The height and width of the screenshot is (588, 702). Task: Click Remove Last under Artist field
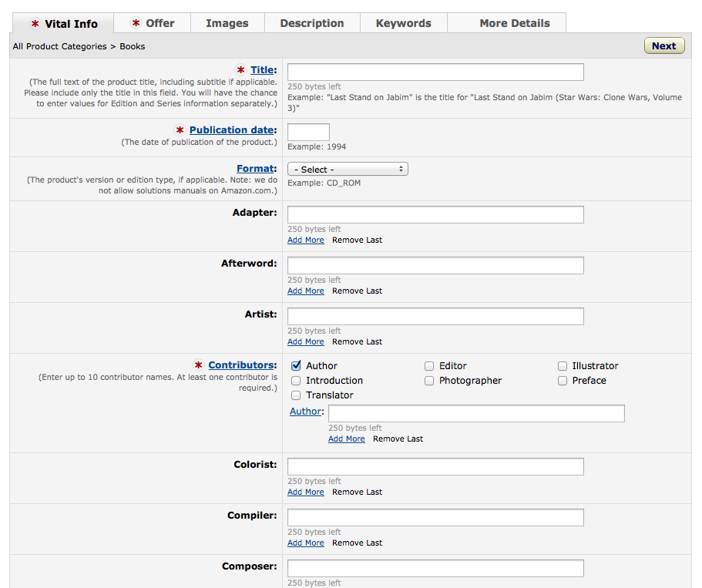(357, 342)
